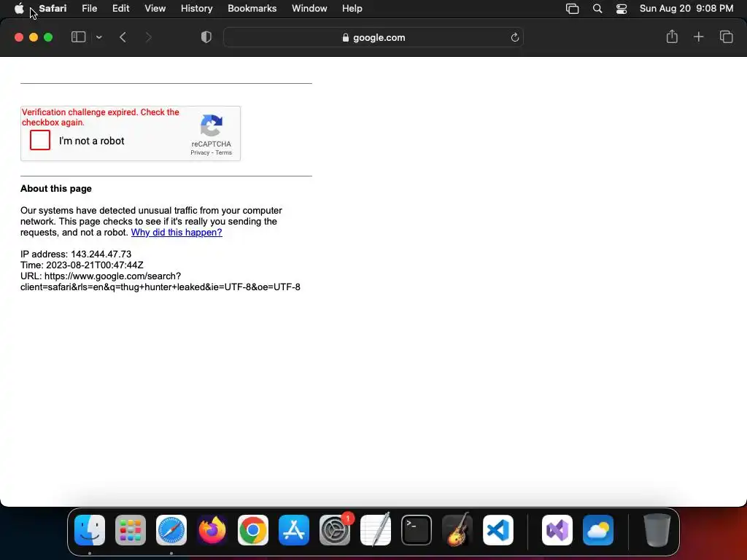This screenshot has width=747, height=560.
Task: Check the I'm not a robot checkbox
Action: (40, 140)
